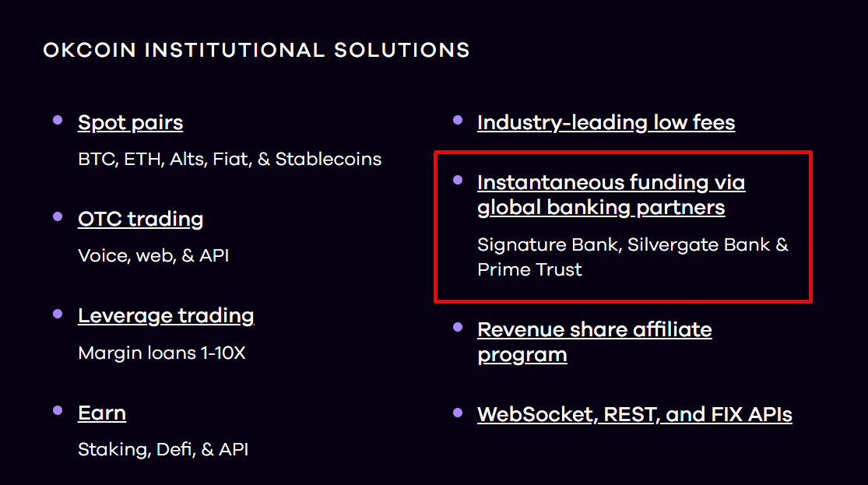
Task: Click WebSocket, REST, and FIX APIs link
Action: tap(634, 414)
